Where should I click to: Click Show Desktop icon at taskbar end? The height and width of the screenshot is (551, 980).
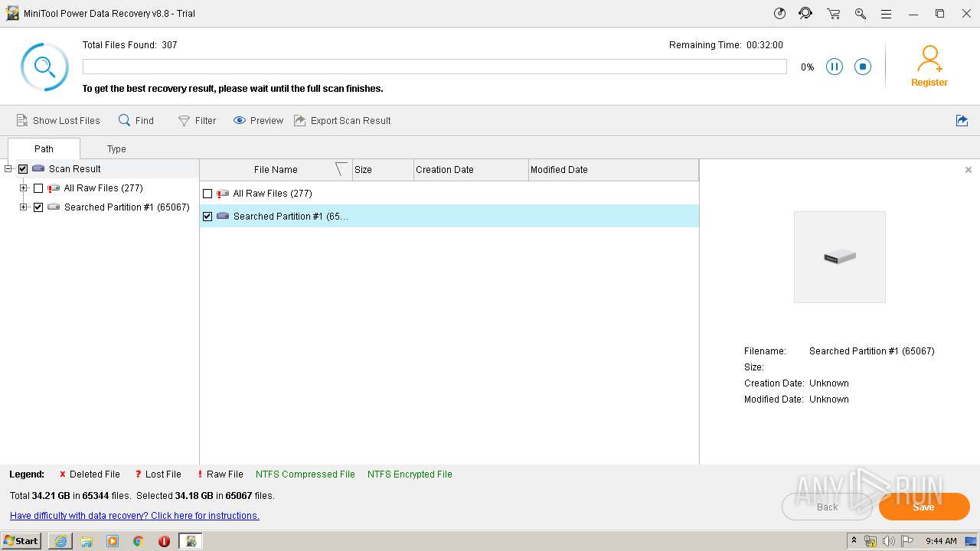[972, 541]
